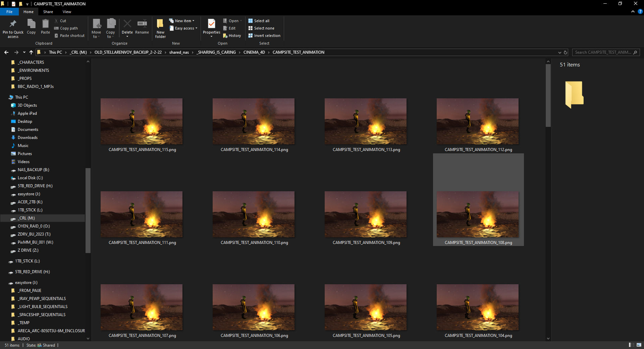Image resolution: width=644 pixels, height=349 pixels.
Task: Click the search magnifier icon
Action: point(635,52)
